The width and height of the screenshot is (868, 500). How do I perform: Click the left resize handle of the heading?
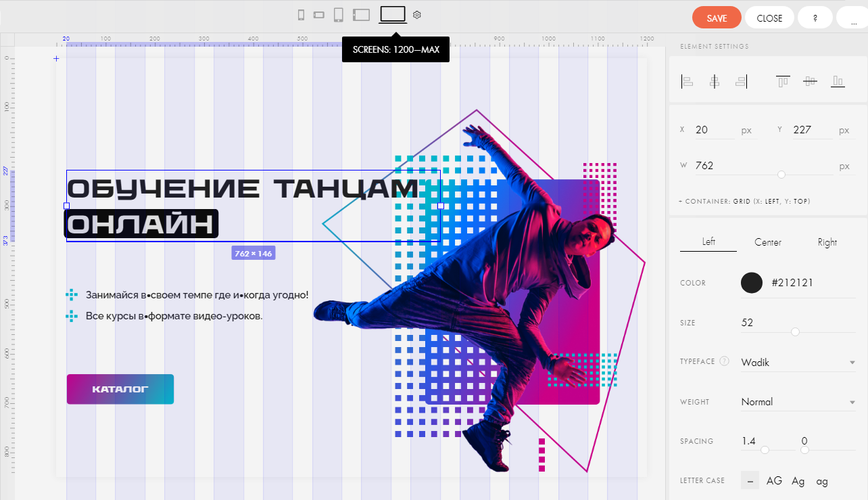[66, 206]
